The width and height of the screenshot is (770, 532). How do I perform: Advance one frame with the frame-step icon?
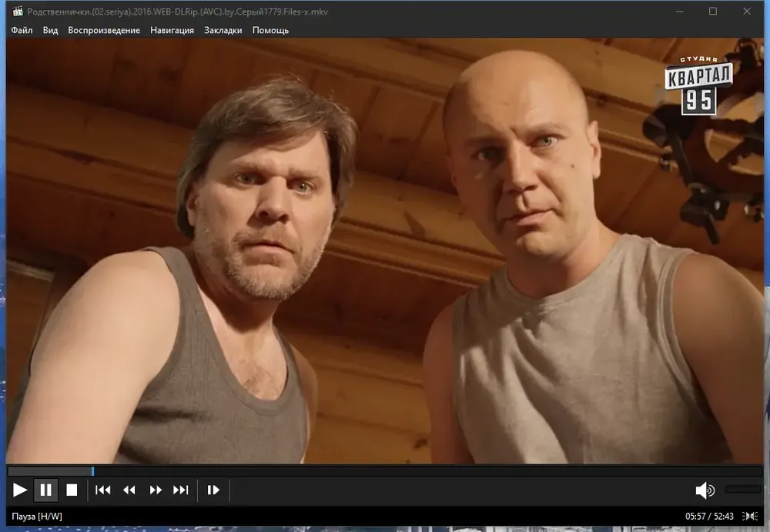[213, 490]
